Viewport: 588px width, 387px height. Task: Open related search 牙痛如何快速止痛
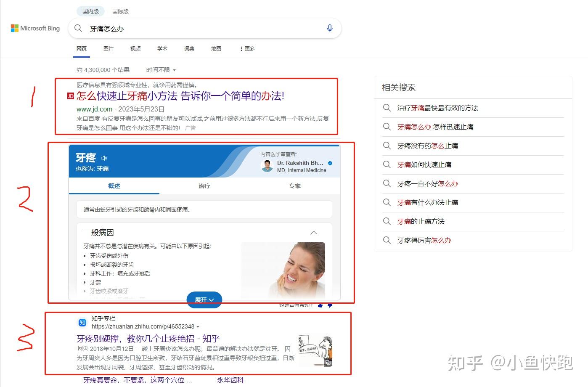pyautogui.click(x=424, y=164)
